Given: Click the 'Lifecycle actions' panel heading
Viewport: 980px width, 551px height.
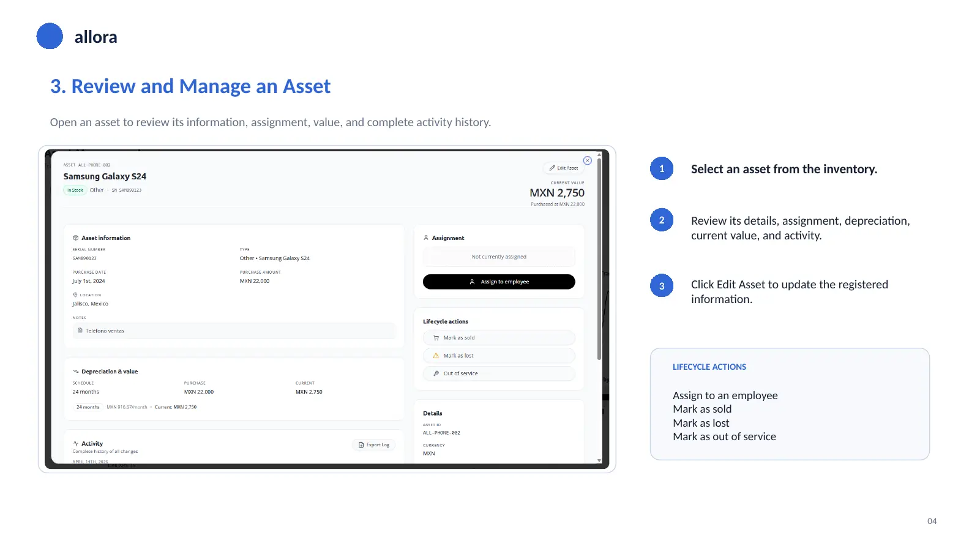Looking at the screenshot, I should pyautogui.click(x=446, y=321).
